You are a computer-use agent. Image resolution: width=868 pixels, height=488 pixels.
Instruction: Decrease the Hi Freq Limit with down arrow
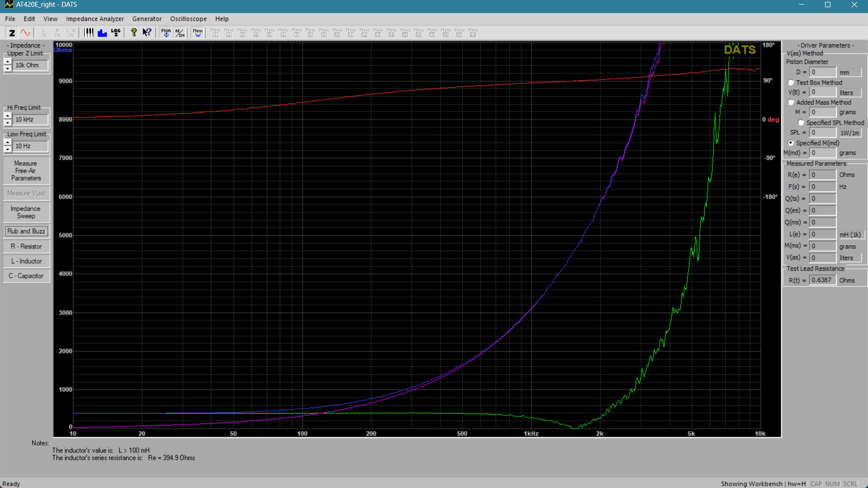click(x=8, y=122)
